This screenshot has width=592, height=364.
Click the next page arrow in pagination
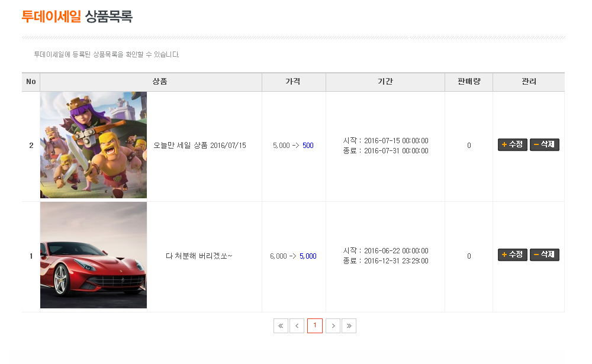coord(333,326)
